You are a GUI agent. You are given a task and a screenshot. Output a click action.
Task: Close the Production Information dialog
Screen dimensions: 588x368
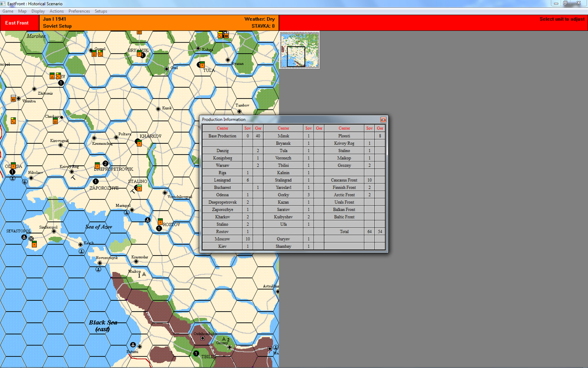click(x=384, y=119)
